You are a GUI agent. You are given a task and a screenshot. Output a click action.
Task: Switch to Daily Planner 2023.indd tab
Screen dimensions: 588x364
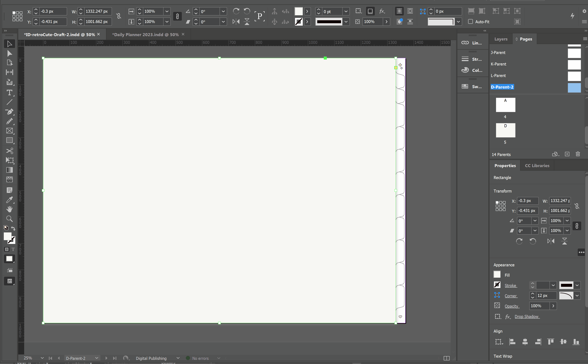point(145,34)
